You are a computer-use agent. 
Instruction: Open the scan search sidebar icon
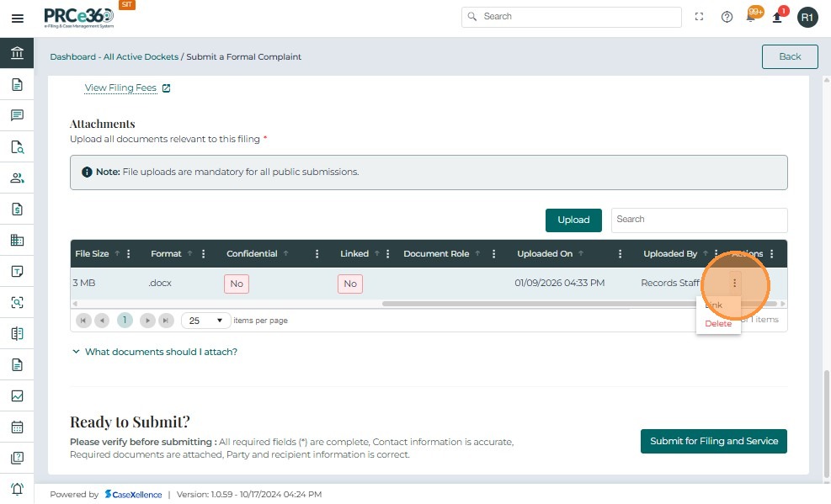pos(17,302)
